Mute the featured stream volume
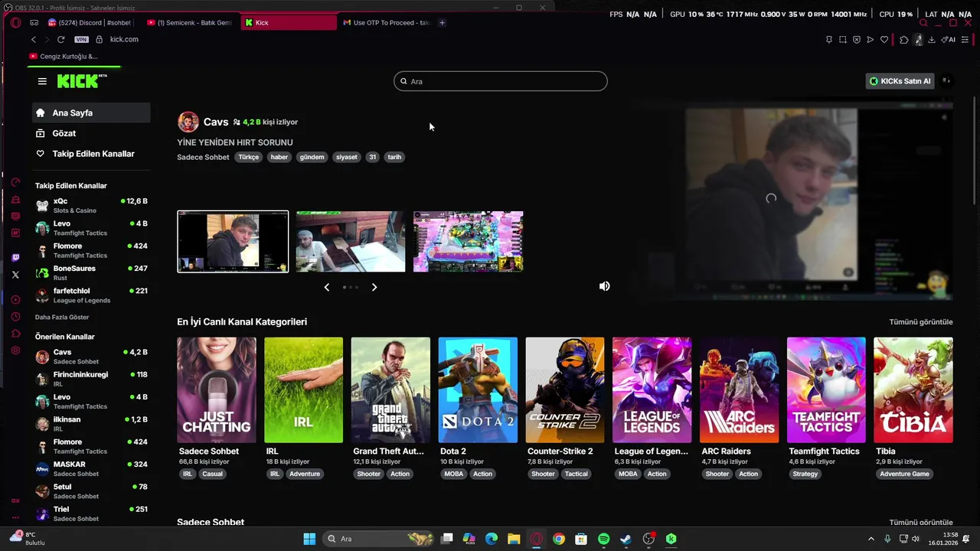This screenshot has width=980, height=551. click(x=605, y=286)
